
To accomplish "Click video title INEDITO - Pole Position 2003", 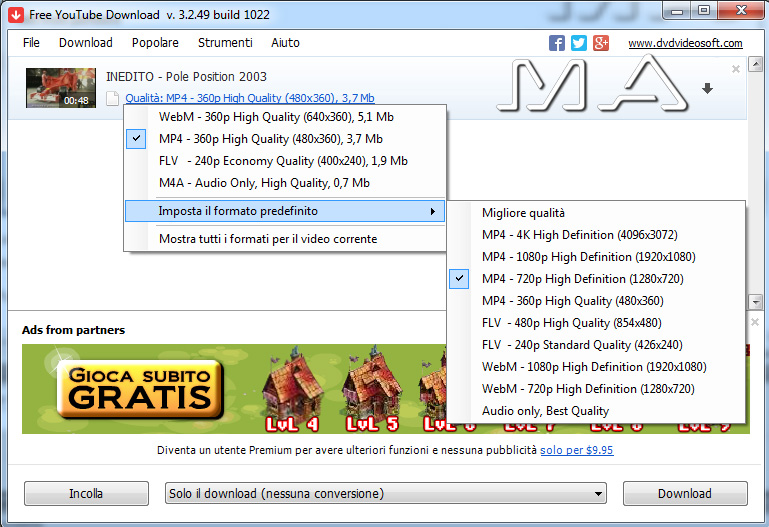I will click(x=186, y=77).
